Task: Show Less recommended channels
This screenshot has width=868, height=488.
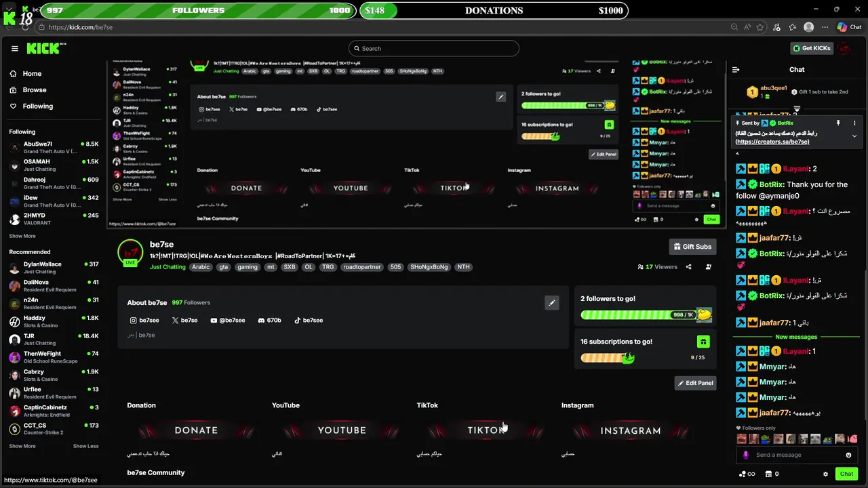Action: pos(85,446)
